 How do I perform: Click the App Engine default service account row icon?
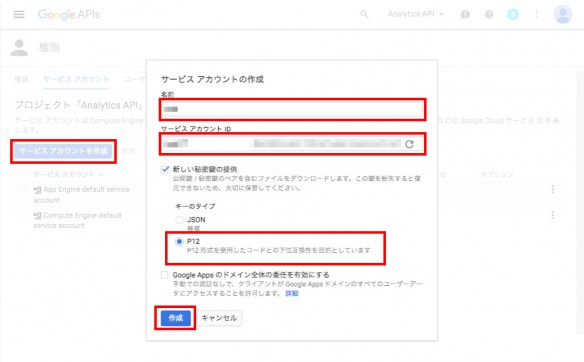(37, 190)
